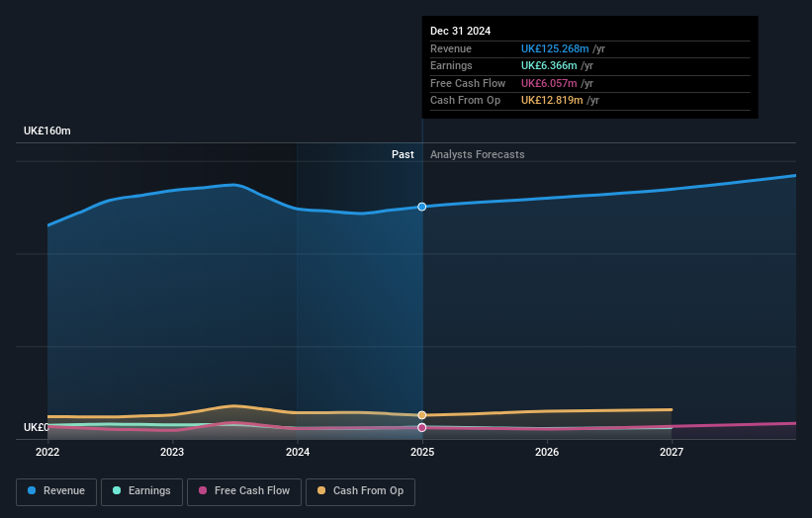Screen dimensions: 812x518
Task: Click the Earnings label in tooltip
Action: click(451, 65)
